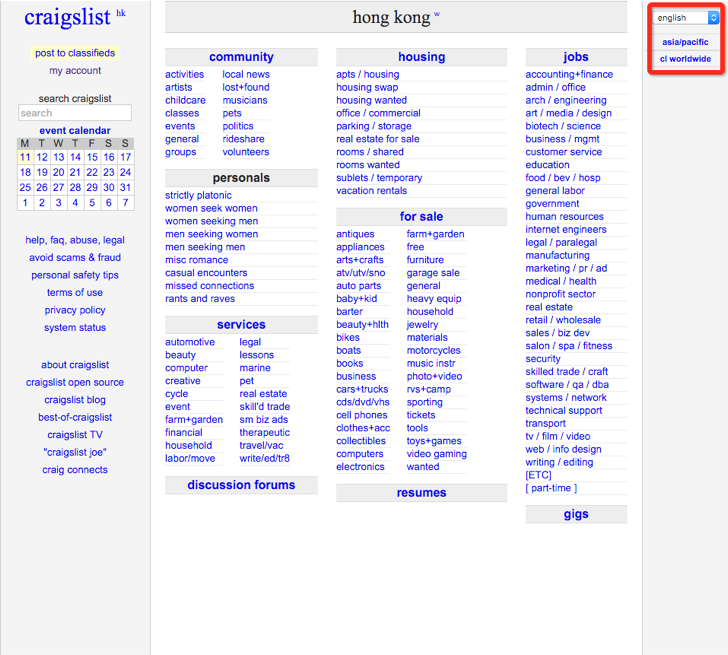Open the services section header
Image resolution: width=728 pixels, height=655 pixels.
pyautogui.click(x=241, y=324)
